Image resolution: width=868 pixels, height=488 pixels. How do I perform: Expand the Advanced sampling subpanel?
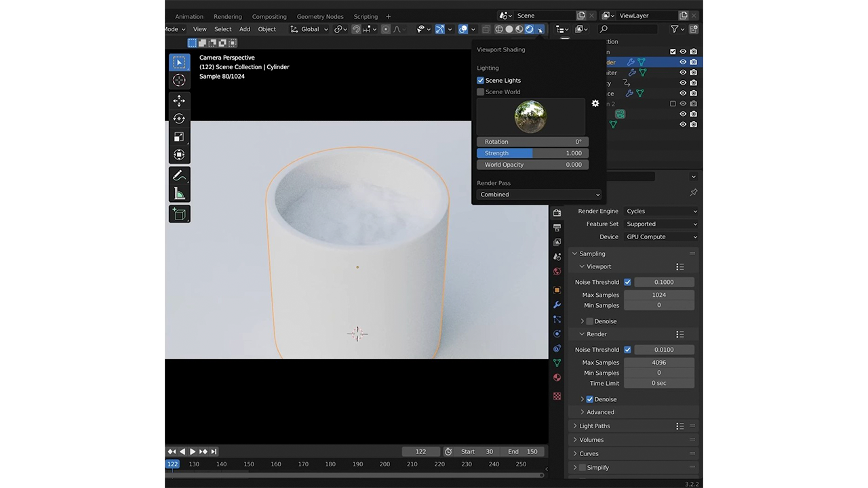[583, 412]
